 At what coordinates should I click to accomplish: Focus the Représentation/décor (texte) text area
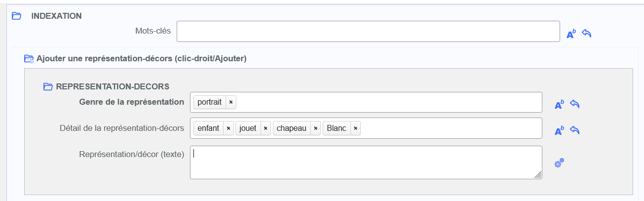pyautogui.click(x=365, y=162)
